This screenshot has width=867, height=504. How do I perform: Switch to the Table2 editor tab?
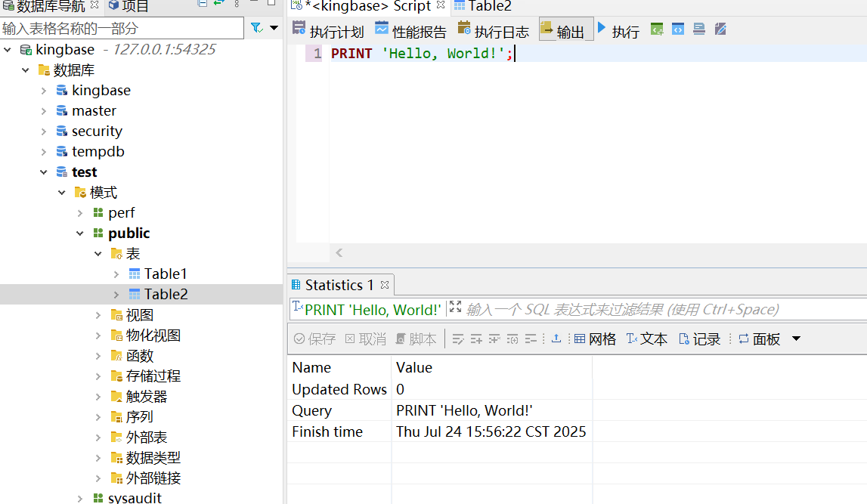(x=483, y=6)
